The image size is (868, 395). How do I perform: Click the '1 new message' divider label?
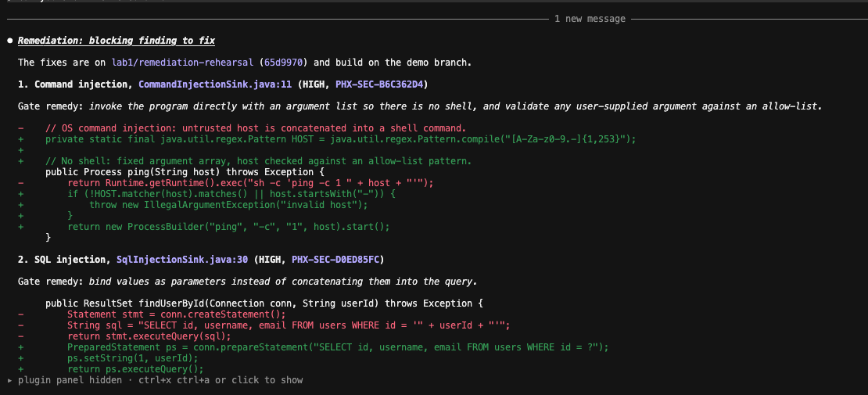[x=590, y=19]
